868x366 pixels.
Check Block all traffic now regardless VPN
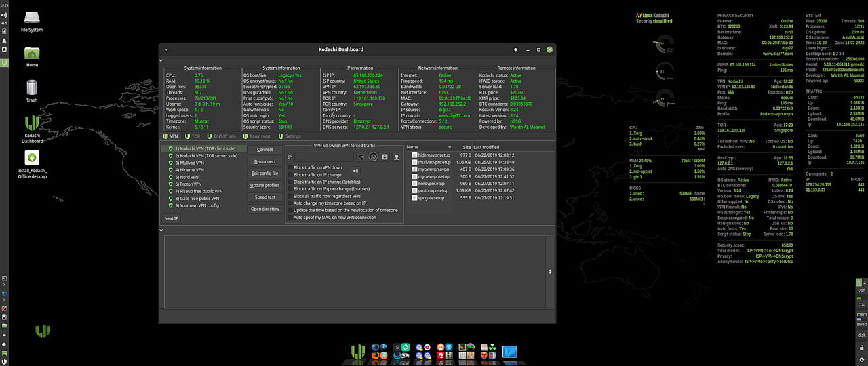(290, 196)
